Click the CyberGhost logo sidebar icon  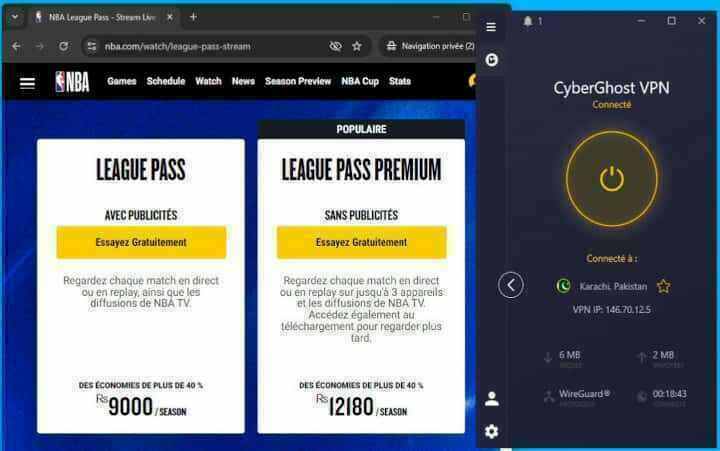[491, 60]
